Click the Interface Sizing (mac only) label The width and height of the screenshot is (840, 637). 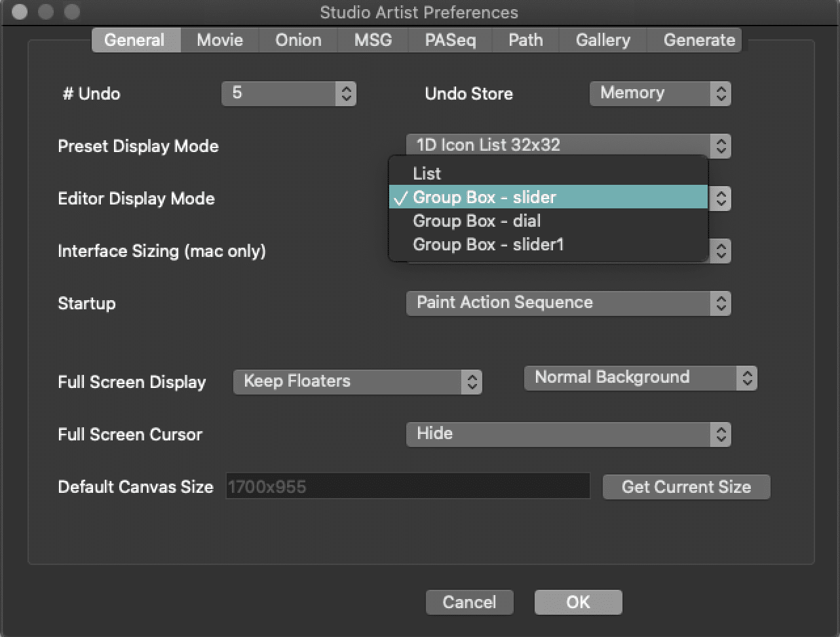tap(162, 251)
